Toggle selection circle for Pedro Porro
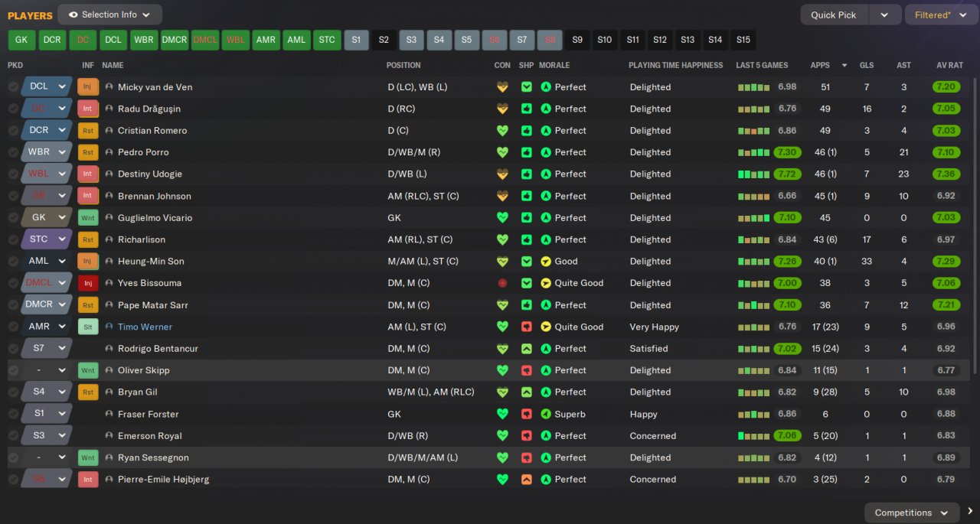Image resolution: width=980 pixels, height=524 pixels. (13, 152)
